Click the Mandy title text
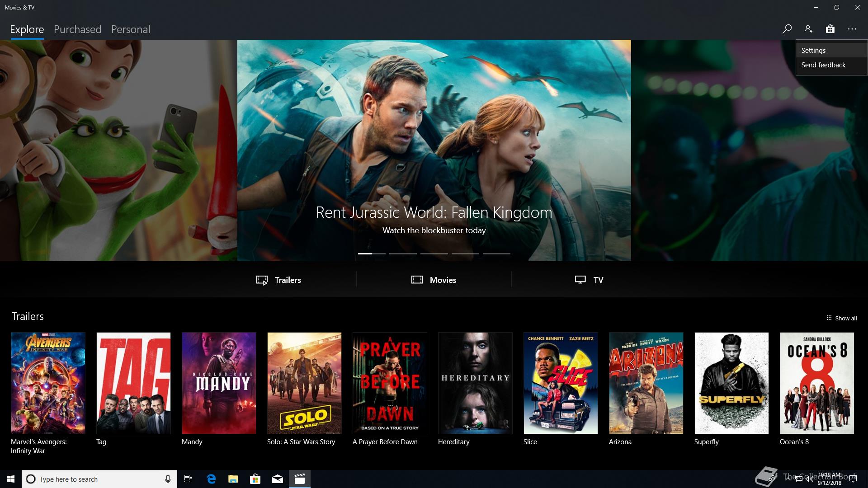This screenshot has width=868, height=488. tap(192, 442)
